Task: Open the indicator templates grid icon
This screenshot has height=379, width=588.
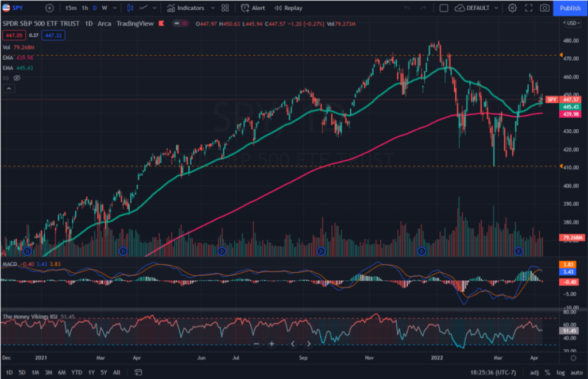Action: (225, 8)
